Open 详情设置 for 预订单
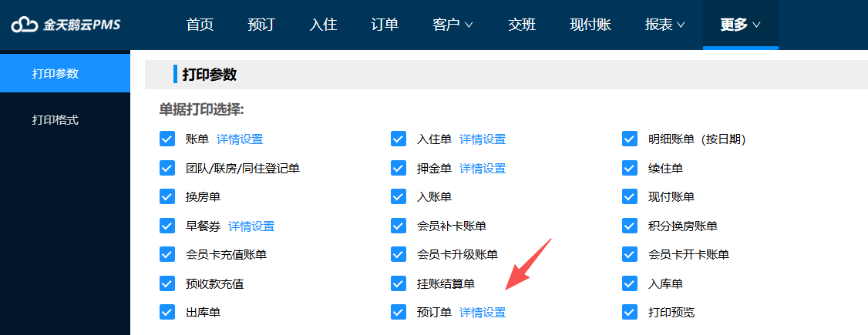 point(483,313)
